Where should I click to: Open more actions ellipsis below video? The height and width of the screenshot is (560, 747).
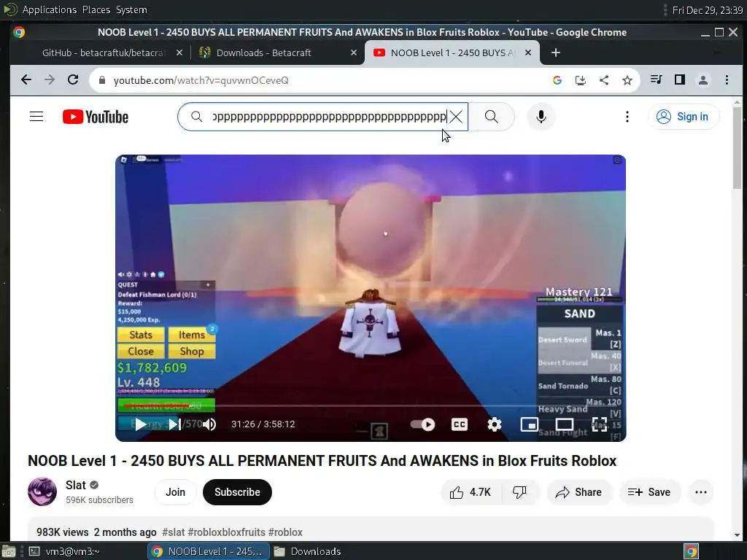(x=701, y=492)
